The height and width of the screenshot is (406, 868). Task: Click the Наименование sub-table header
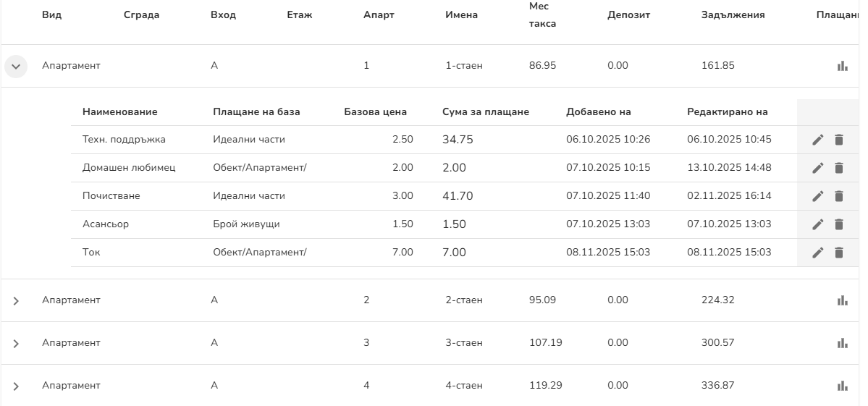[x=119, y=112]
